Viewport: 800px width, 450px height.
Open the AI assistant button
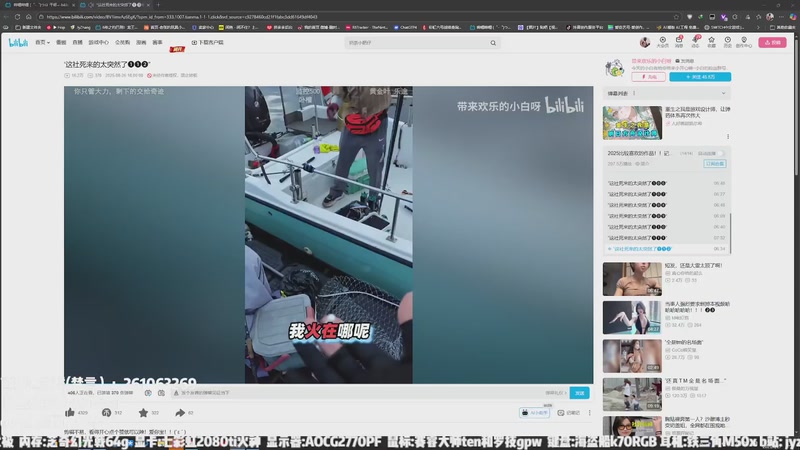[534, 412]
